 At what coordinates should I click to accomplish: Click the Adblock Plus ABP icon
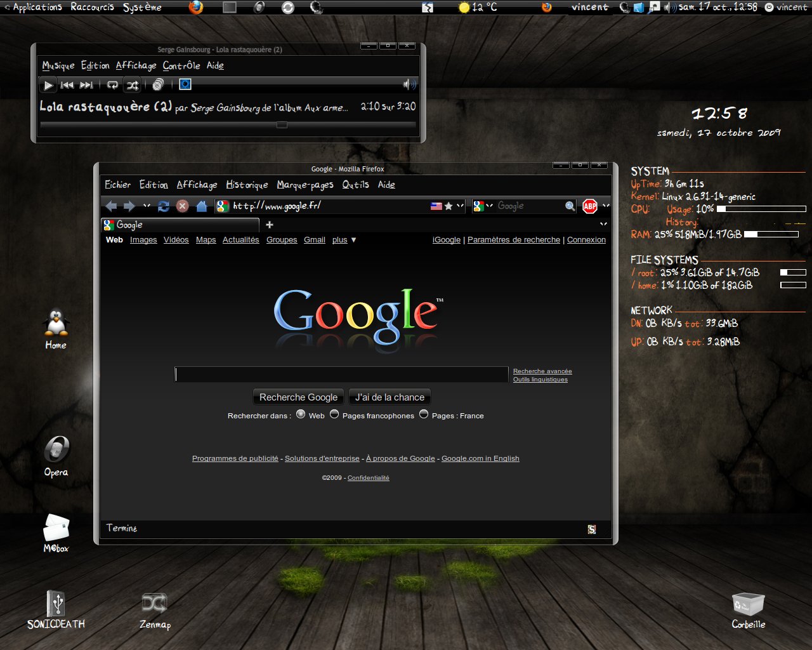tap(590, 206)
